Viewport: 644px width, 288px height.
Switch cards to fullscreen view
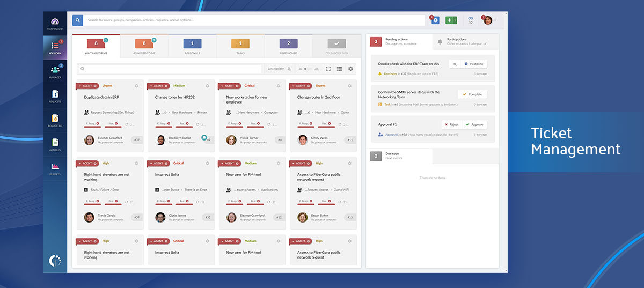pyautogui.click(x=328, y=69)
